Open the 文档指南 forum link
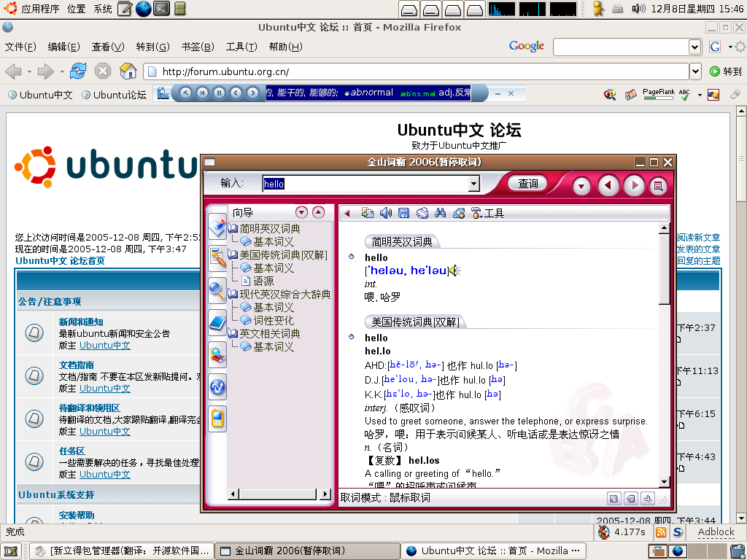The image size is (747, 560). click(76, 365)
